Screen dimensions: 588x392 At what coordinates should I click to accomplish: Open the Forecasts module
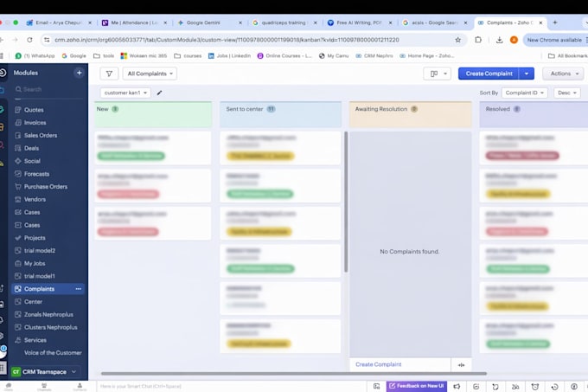pyautogui.click(x=36, y=174)
